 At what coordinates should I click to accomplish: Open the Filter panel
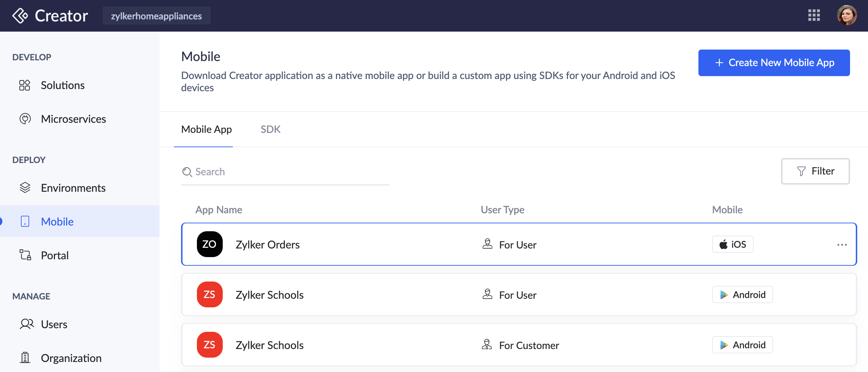pos(815,171)
